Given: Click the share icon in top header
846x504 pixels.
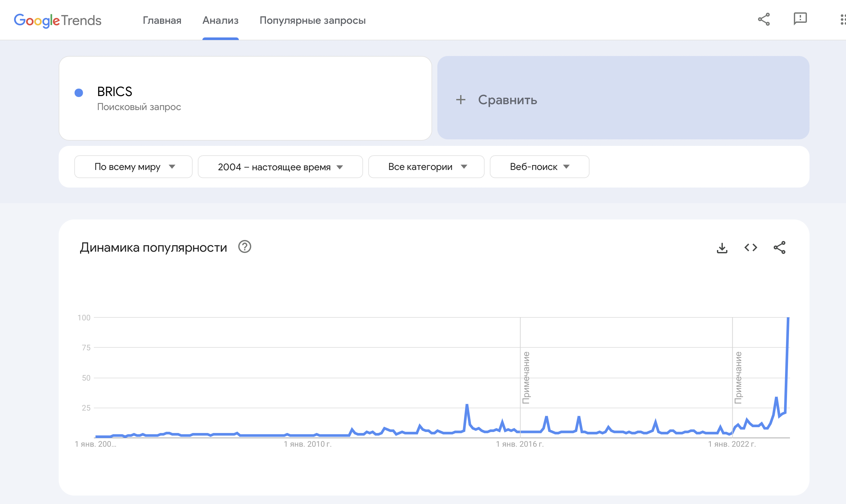Looking at the screenshot, I should [764, 19].
